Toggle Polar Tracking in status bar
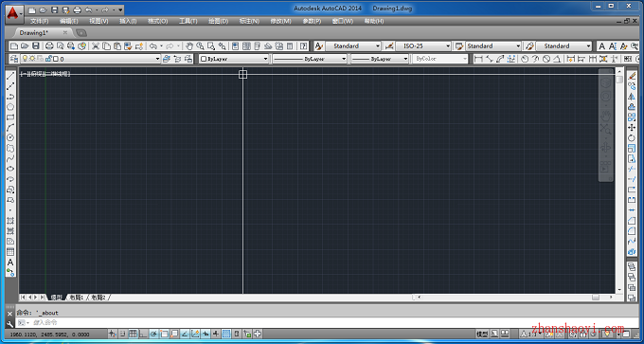Screen dimensions: 644x344 153,334
